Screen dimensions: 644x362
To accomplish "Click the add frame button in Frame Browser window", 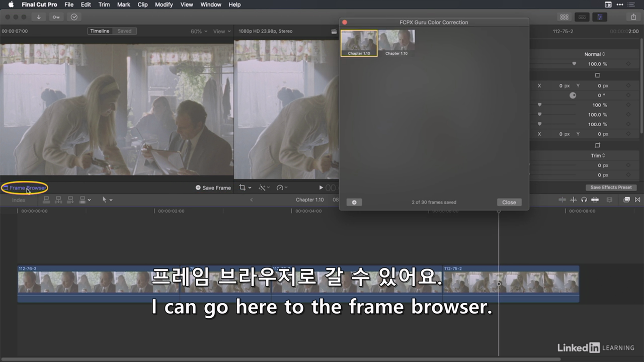I will pos(354,202).
